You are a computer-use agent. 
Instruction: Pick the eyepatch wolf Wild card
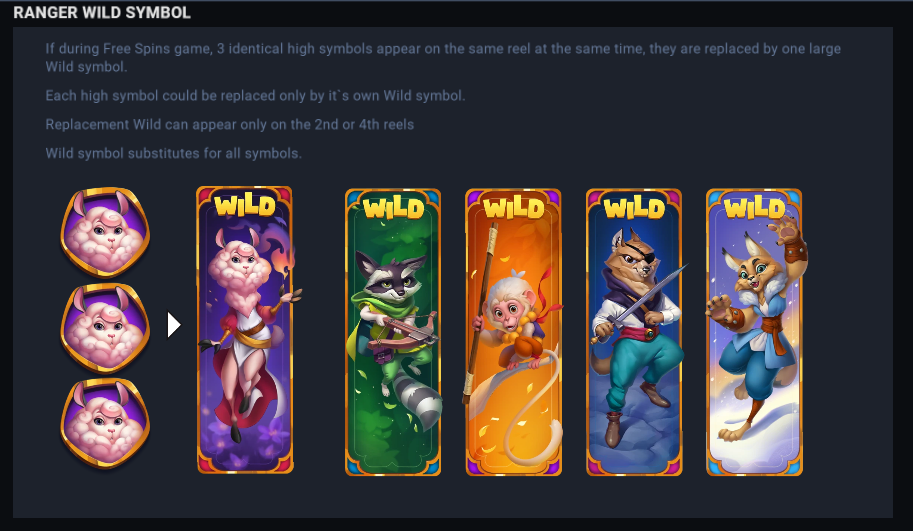pyautogui.click(x=634, y=332)
